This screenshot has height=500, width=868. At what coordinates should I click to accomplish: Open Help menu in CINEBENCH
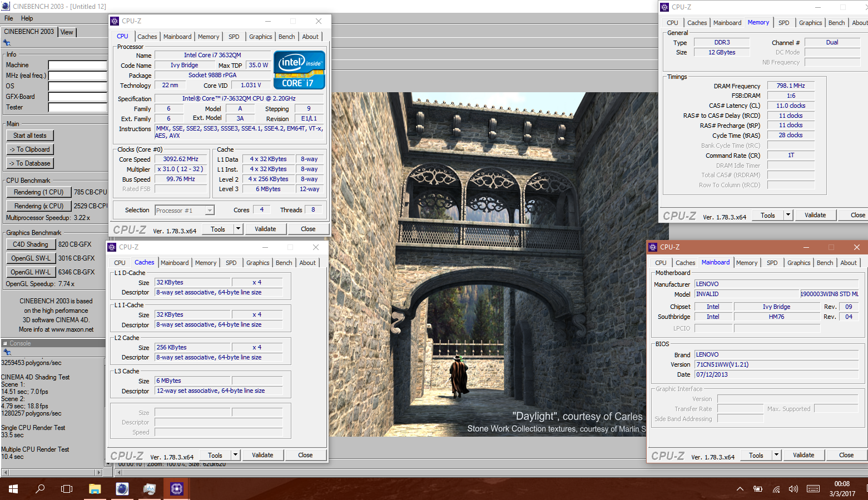click(x=27, y=18)
